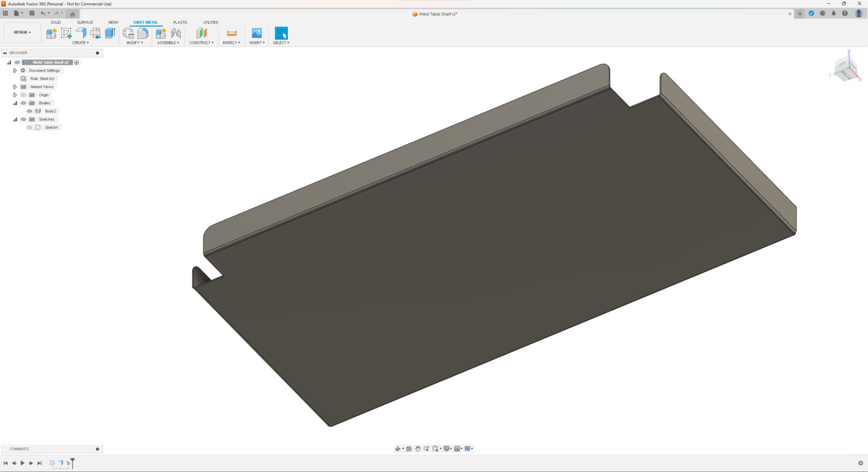Viewport: 868px width, 472px height.
Task: Select the Zoom tool
Action: point(426,449)
